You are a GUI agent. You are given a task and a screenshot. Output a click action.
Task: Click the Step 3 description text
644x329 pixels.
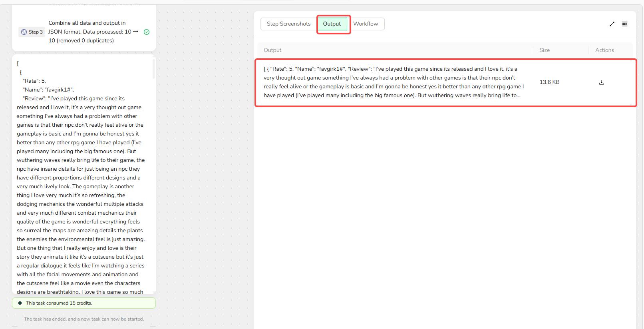coord(90,32)
